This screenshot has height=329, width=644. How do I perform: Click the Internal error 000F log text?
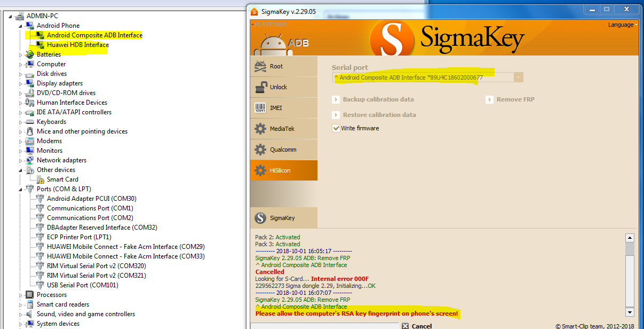[340, 279]
